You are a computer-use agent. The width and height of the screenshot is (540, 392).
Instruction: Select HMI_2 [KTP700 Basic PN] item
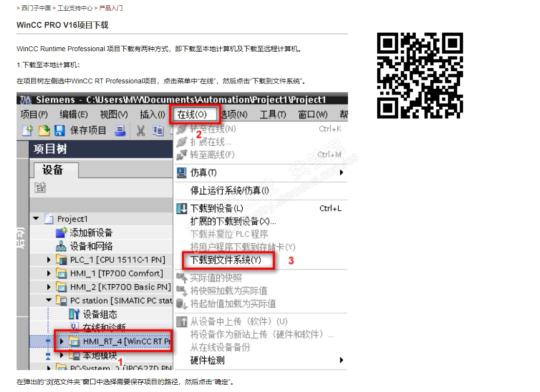pyautogui.click(x=120, y=287)
